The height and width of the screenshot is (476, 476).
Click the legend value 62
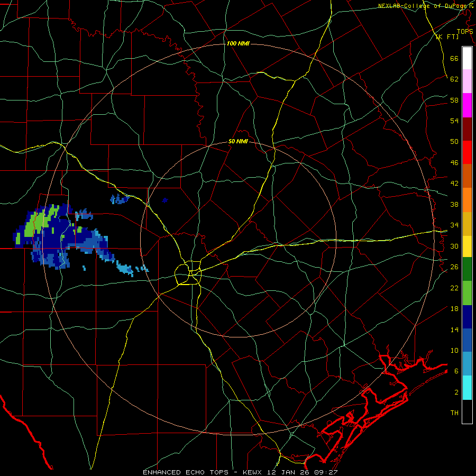(x=454, y=79)
